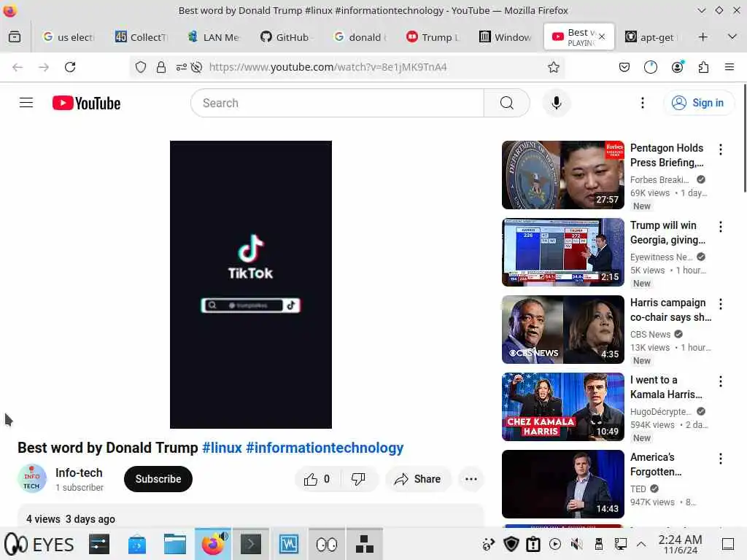Open more actions menu beside Share
The width and height of the screenshot is (747, 560).
coord(471,479)
